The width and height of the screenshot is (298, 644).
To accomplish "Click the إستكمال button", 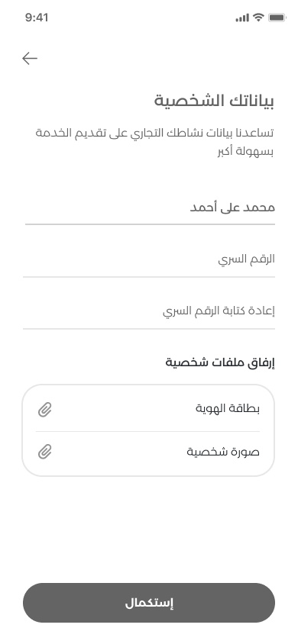I will [x=149, y=603].
